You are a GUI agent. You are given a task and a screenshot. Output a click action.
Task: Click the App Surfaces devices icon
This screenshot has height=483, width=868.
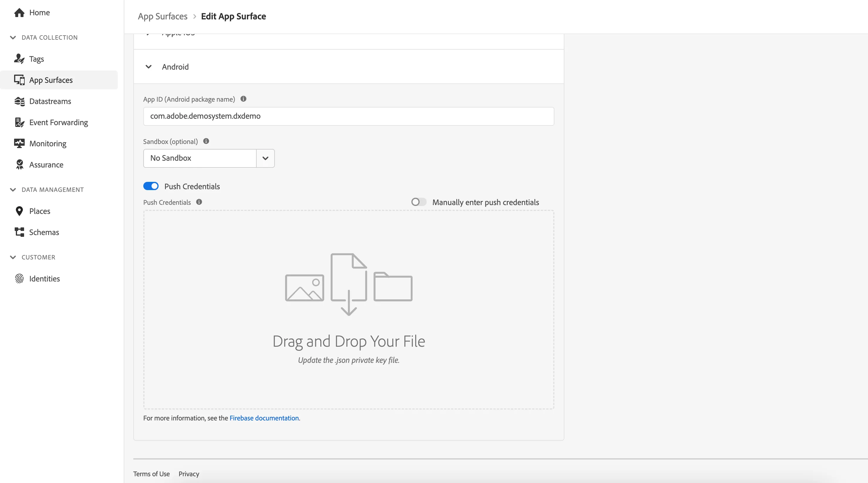[19, 80]
